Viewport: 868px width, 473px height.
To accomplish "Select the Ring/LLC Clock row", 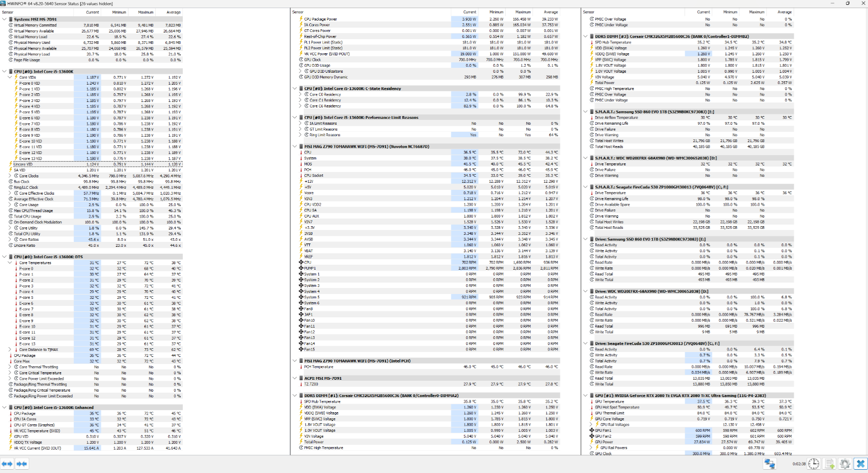I will (95, 187).
